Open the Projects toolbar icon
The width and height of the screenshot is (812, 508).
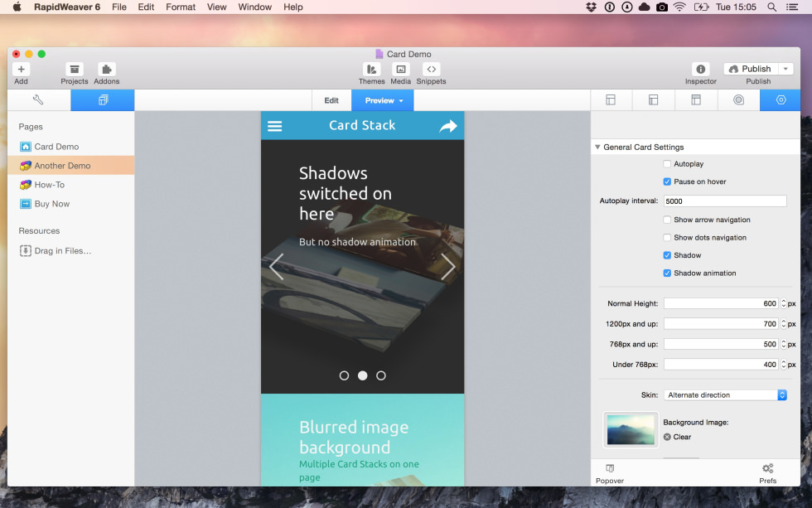(x=74, y=69)
